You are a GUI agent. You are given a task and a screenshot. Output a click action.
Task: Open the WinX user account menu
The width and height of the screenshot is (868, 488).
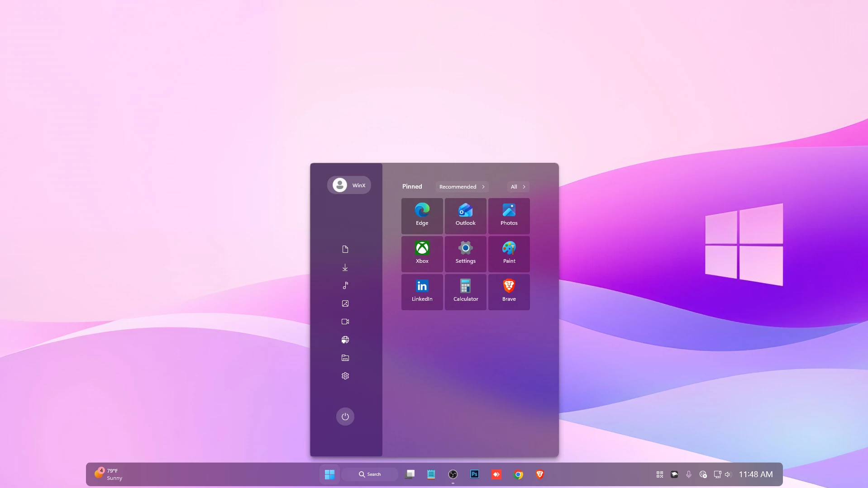click(x=349, y=185)
